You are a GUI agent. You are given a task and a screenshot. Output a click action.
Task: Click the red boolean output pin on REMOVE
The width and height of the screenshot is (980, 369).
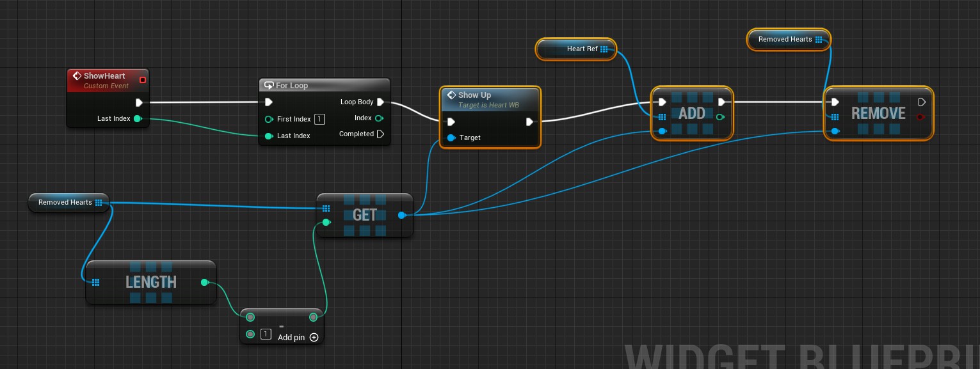click(920, 117)
